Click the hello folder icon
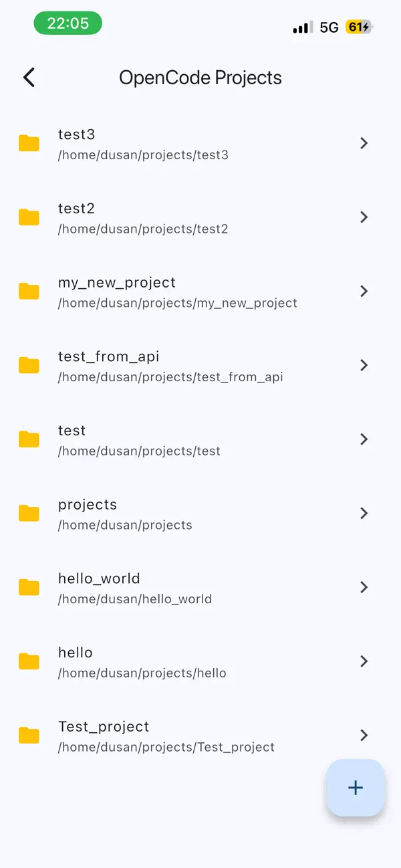Viewport: 401px width, 868px height. 29,661
